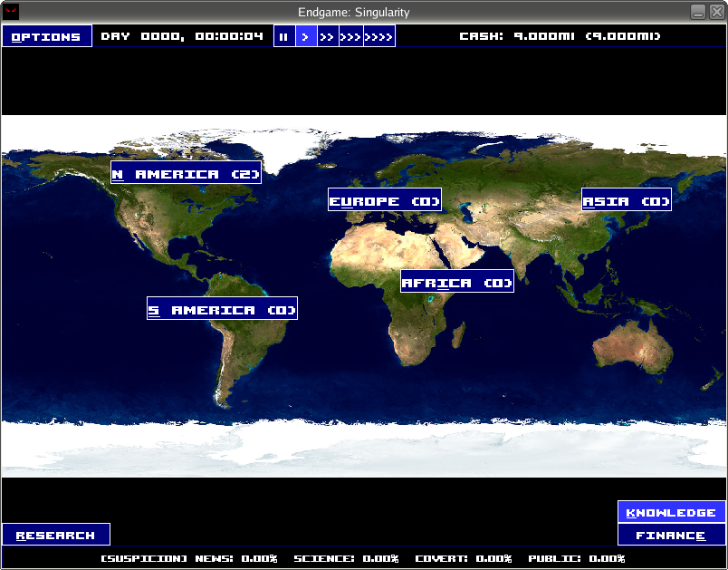The height and width of the screenshot is (570, 728).
Task: Open the Options menu
Action: coord(46,36)
